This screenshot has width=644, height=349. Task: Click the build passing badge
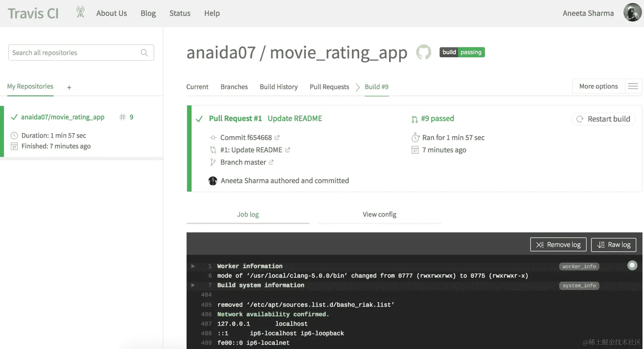462,52
